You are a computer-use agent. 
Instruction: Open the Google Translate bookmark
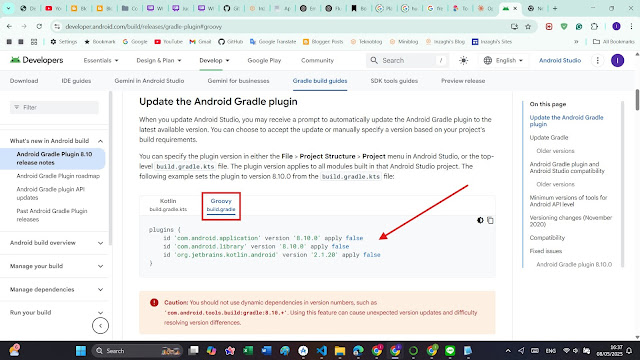(x=273, y=42)
